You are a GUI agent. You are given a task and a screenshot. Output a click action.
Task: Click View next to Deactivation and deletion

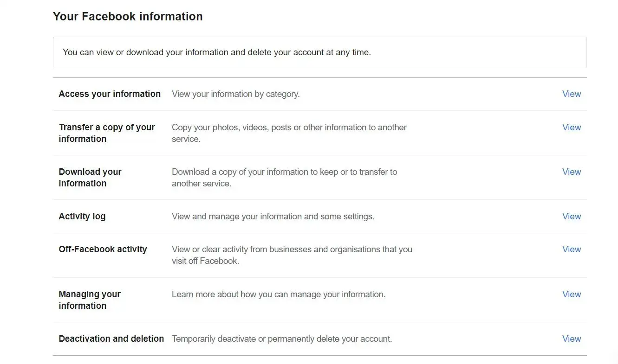(x=571, y=338)
